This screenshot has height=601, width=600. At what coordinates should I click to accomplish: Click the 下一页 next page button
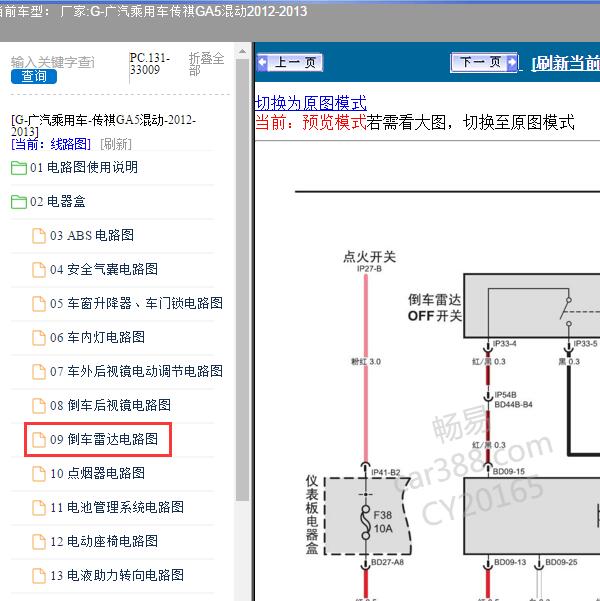point(484,62)
